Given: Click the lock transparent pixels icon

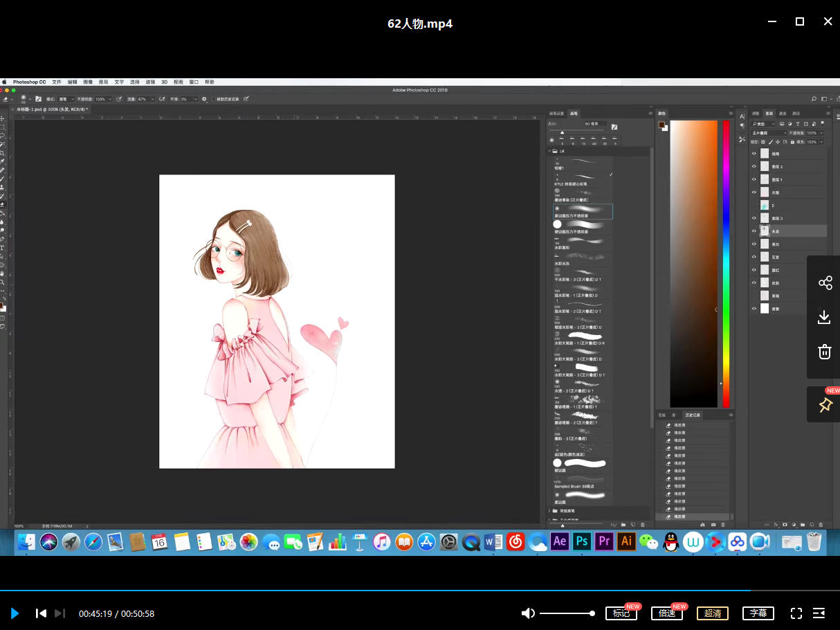Looking at the screenshot, I should point(763,142).
